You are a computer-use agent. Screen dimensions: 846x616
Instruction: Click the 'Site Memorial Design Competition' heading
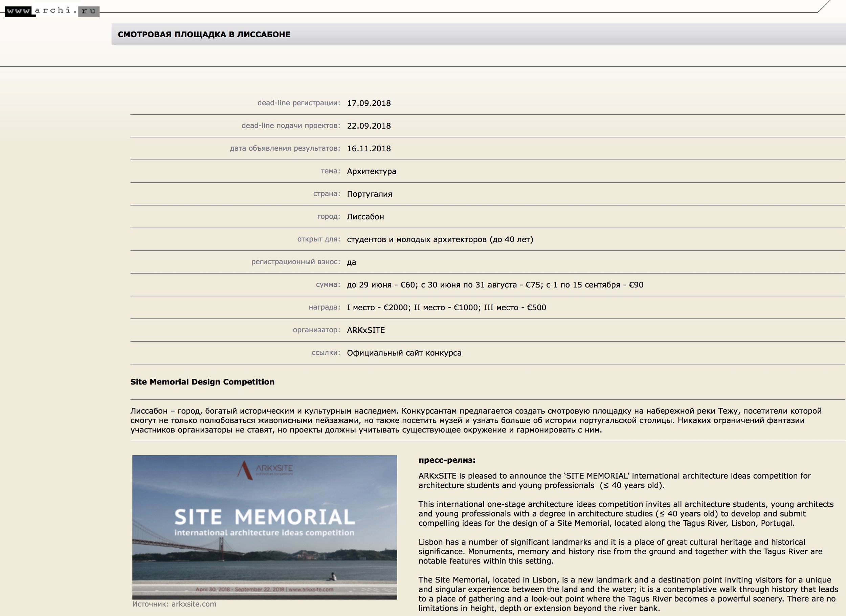[202, 382]
